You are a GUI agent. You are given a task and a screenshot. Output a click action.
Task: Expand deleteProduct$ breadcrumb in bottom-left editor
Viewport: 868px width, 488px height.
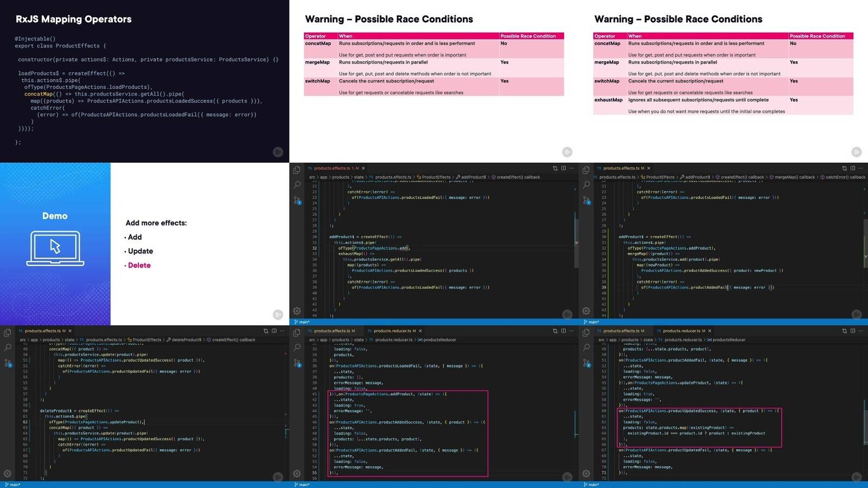pos(186,340)
